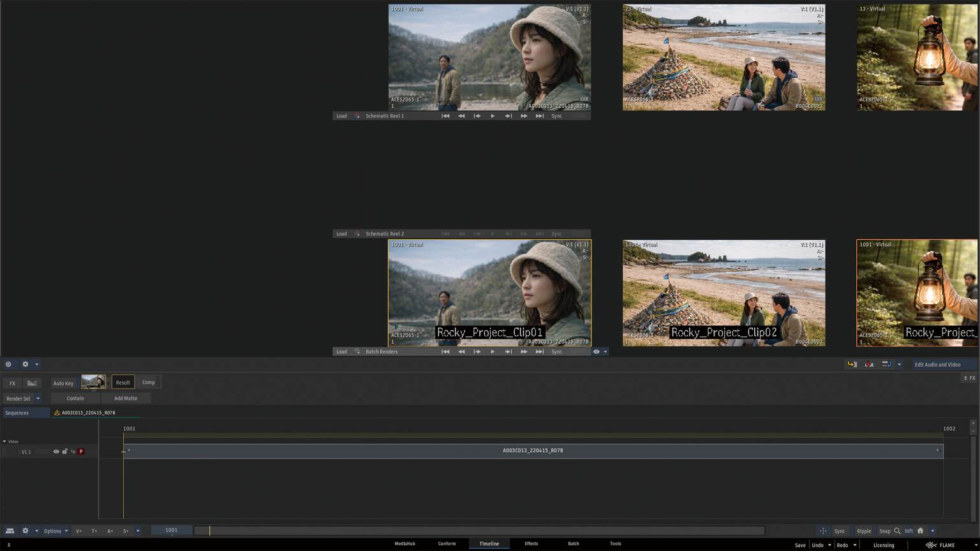Click the four-arrow move icon beside Sync
Viewport: 980px width, 551px height.
click(823, 531)
